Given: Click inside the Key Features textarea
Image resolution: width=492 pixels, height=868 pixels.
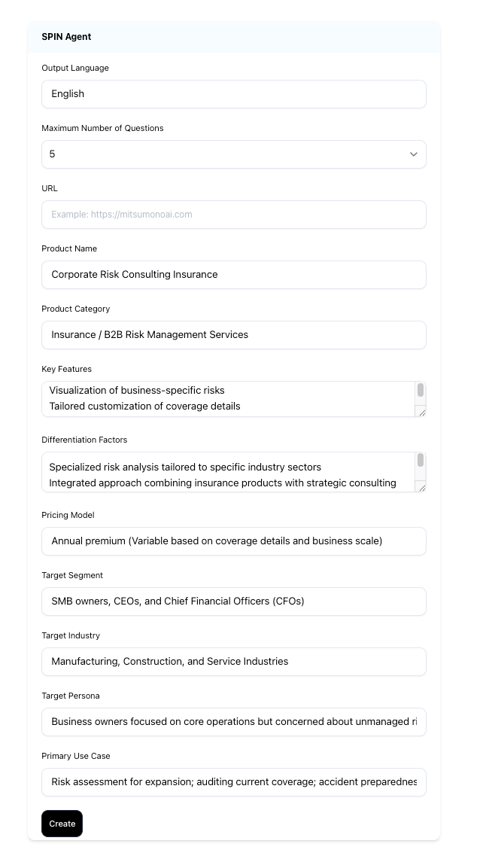Looking at the screenshot, I should (x=226, y=398).
